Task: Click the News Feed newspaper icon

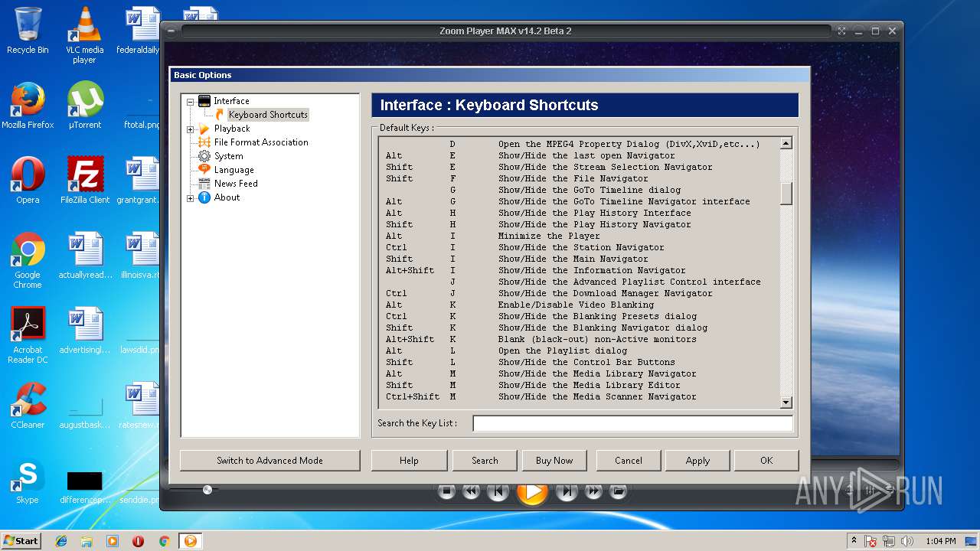Action: click(204, 184)
